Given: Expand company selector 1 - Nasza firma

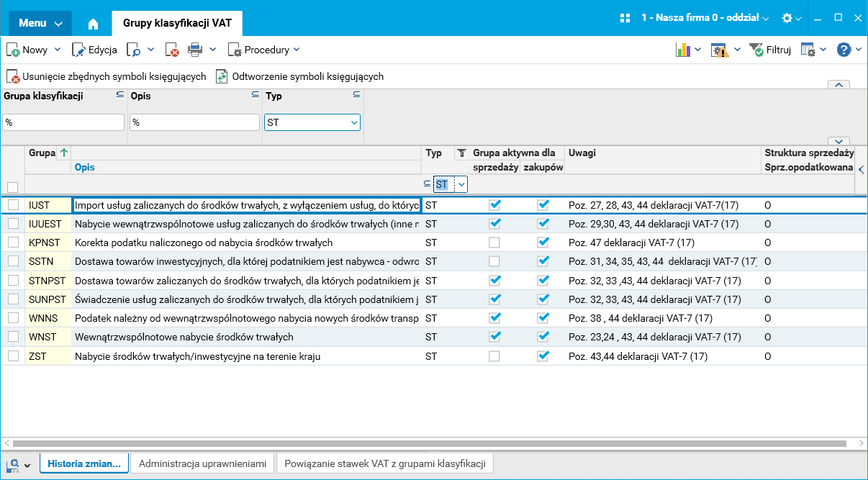Looking at the screenshot, I should pos(704,17).
